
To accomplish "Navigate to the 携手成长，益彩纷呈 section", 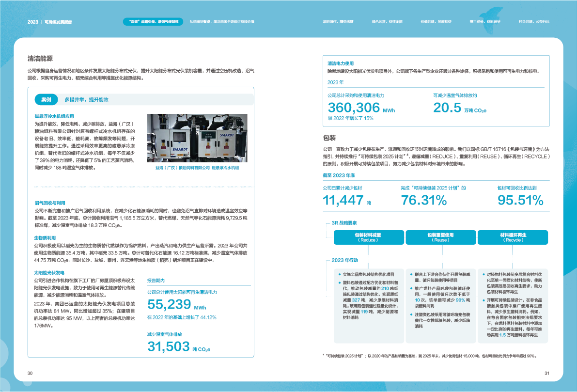I will coord(478,22).
